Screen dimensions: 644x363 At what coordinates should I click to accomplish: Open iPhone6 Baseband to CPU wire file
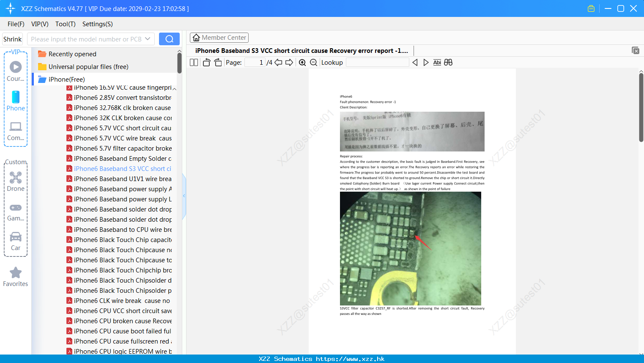click(x=119, y=230)
